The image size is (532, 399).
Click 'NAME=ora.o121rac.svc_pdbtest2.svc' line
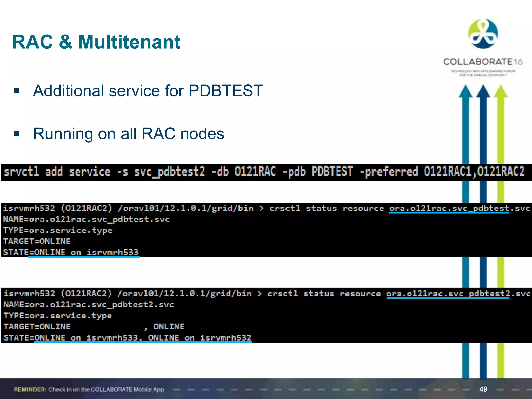(x=89, y=304)
